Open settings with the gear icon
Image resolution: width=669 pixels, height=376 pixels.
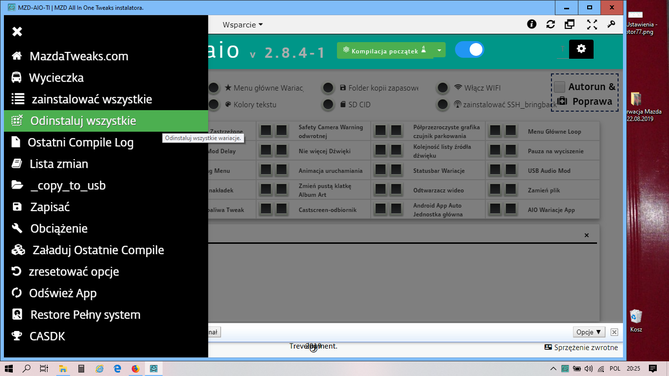coord(581,49)
